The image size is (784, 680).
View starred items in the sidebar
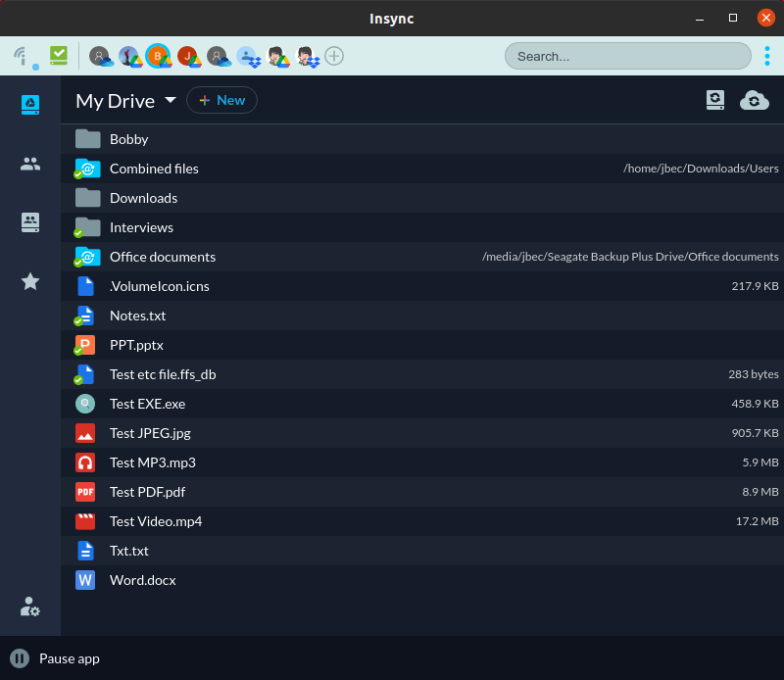(30, 281)
